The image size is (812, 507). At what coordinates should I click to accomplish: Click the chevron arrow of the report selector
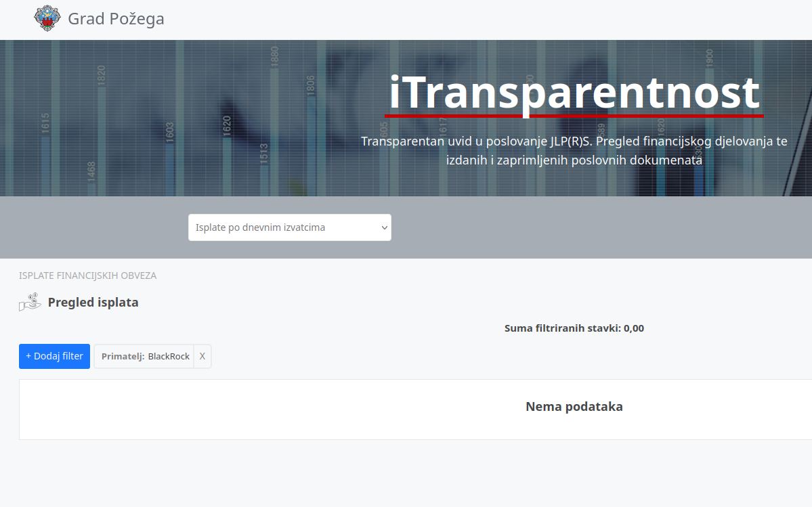point(384,227)
